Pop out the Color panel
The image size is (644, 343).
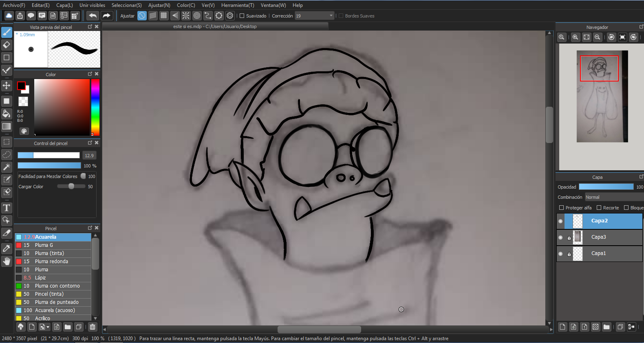tap(90, 74)
